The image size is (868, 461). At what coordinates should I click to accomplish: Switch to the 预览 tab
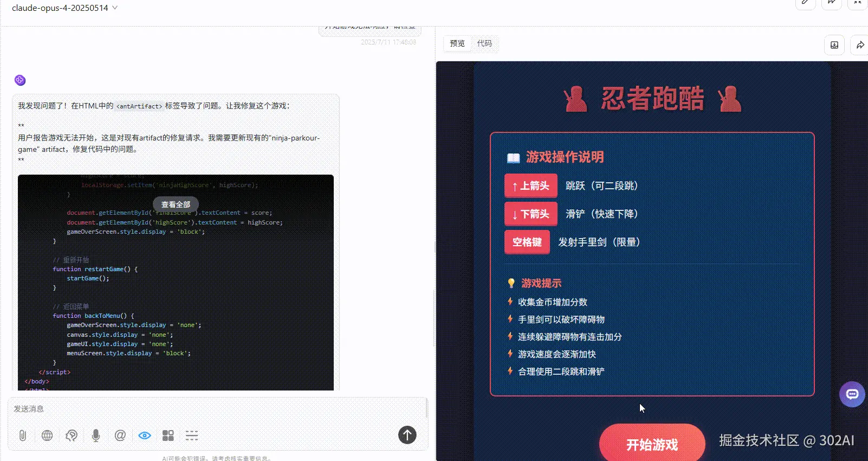(x=457, y=43)
